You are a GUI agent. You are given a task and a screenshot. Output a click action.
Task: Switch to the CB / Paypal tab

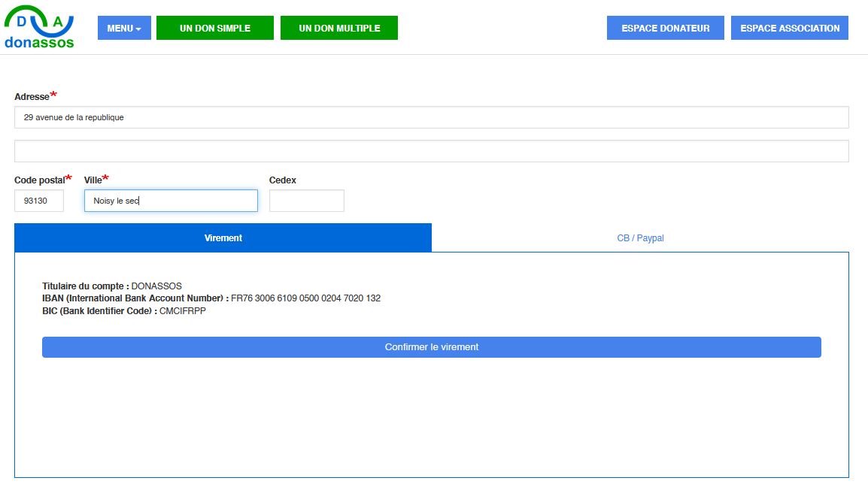tap(640, 238)
